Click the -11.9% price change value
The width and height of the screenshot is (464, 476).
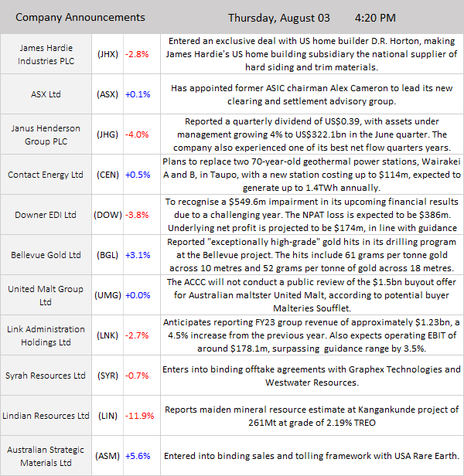pyautogui.click(x=139, y=416)
